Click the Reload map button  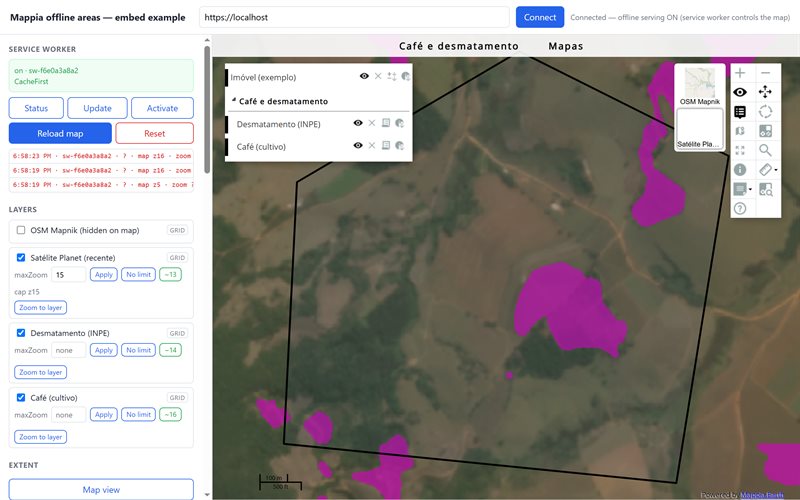point(60,133)
